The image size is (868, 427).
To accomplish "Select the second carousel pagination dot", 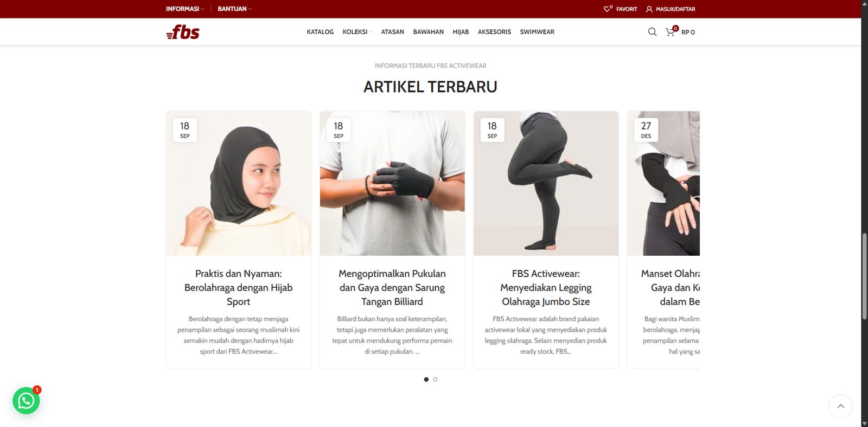I will click(435, 379).
